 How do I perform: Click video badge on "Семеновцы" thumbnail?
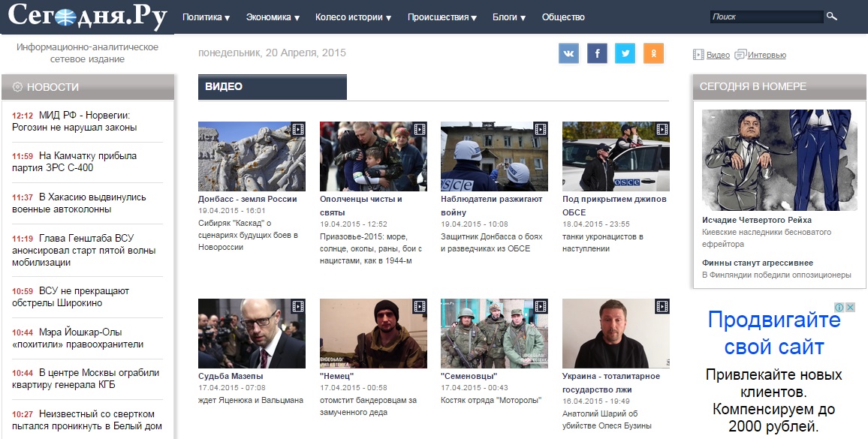pos(541,307)
